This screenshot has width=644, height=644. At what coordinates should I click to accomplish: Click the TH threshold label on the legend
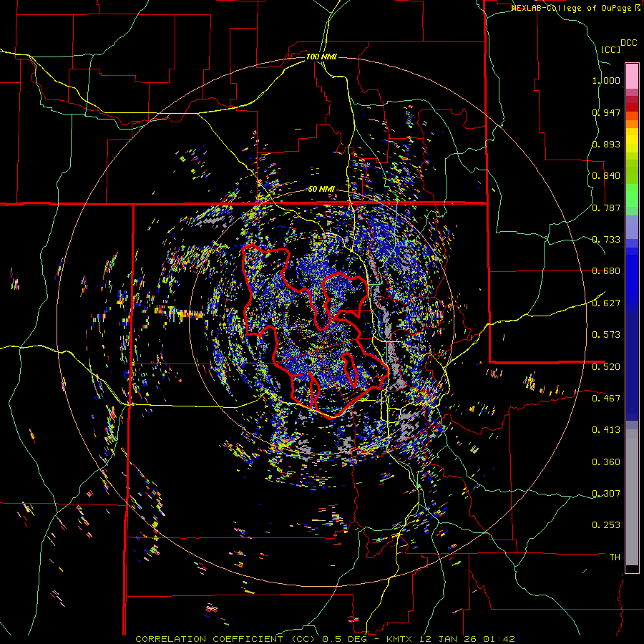(615, 557)
